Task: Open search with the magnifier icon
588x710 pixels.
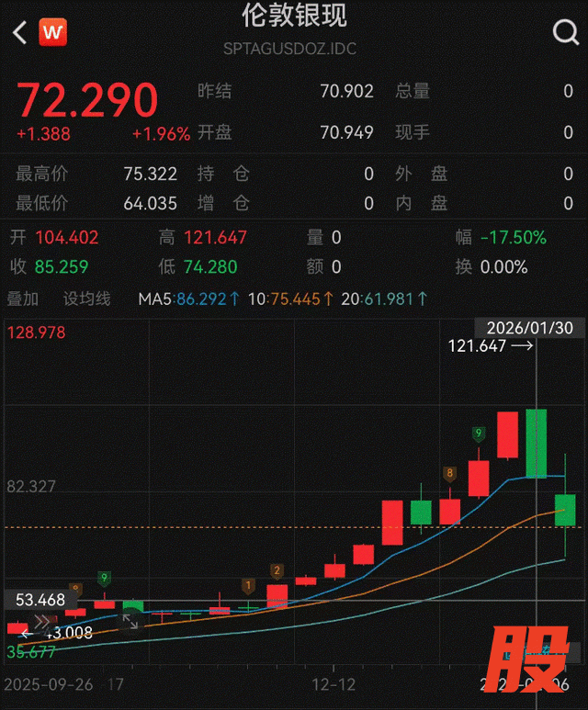Action: (564, 33)
